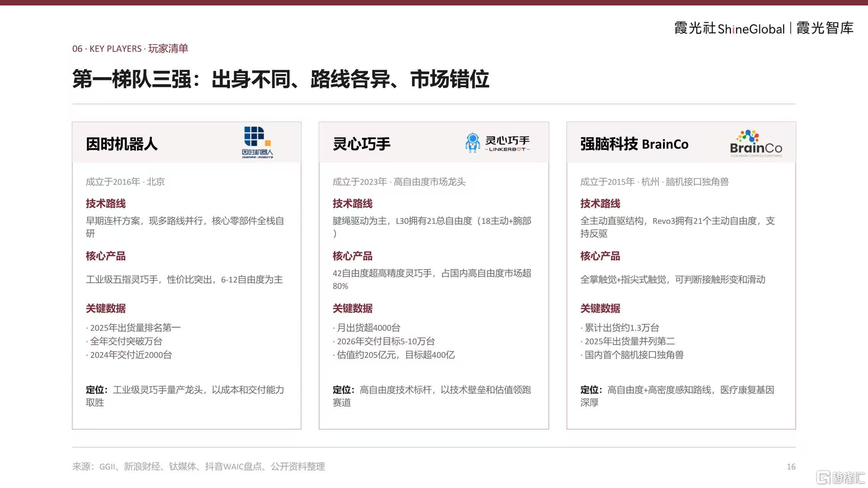This screenshot has width=868, height=488.
Task: Select the slide title 第一梯队三强
Action: pyautogui.click(x=132, y=79)
